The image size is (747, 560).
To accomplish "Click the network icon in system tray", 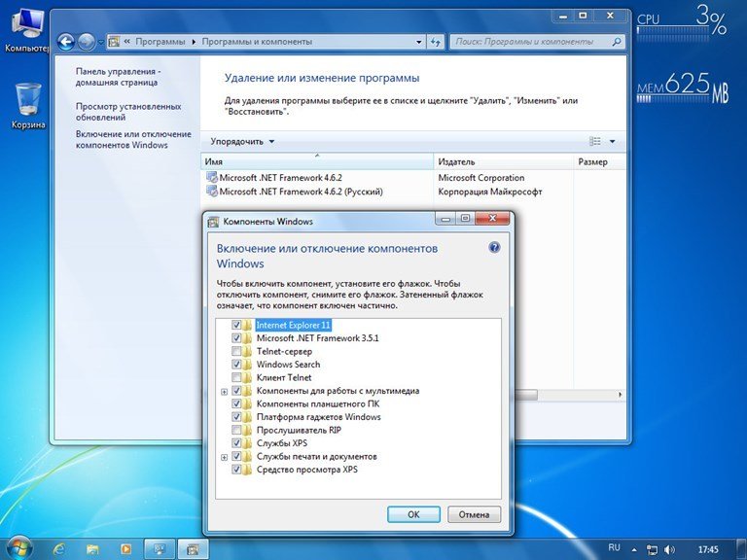I will (652, 549).
